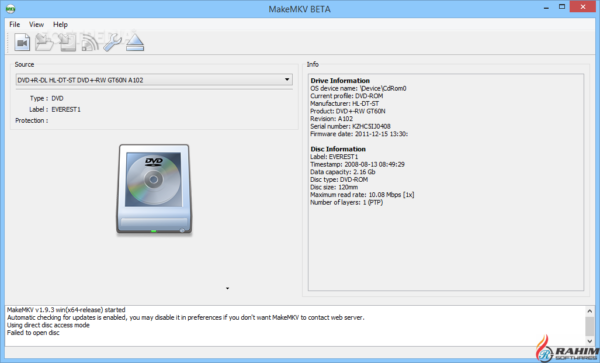This screenshot has height=363, width=600.
Task: Click the 'Label : EVEREST1' source text
Action: (55, 109)
